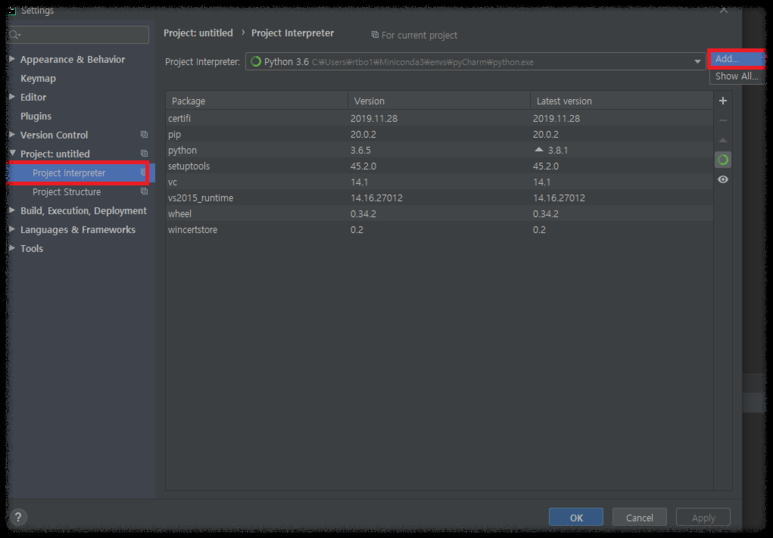The image size is (773, 538).
Task: Click the copy icon beside Project: untitled
Action: coord(144,153)
